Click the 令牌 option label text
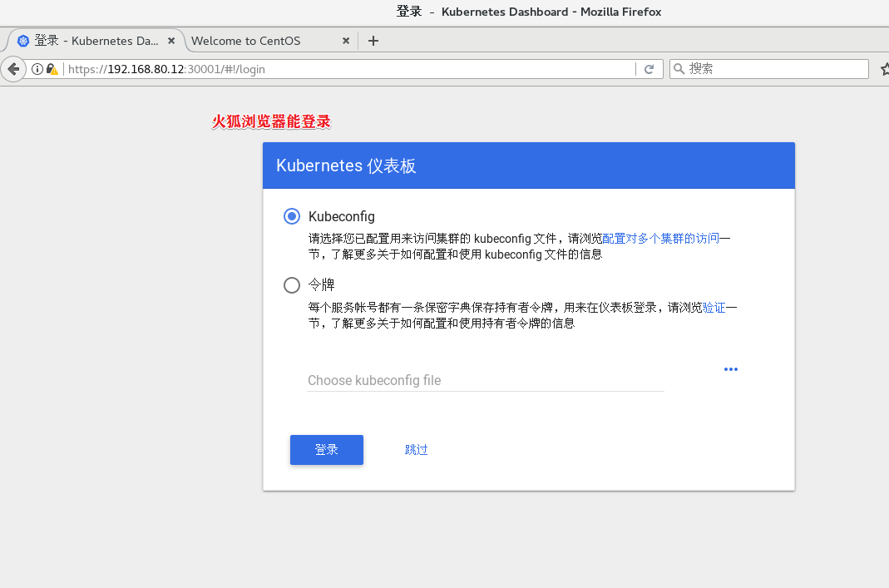 322,284
